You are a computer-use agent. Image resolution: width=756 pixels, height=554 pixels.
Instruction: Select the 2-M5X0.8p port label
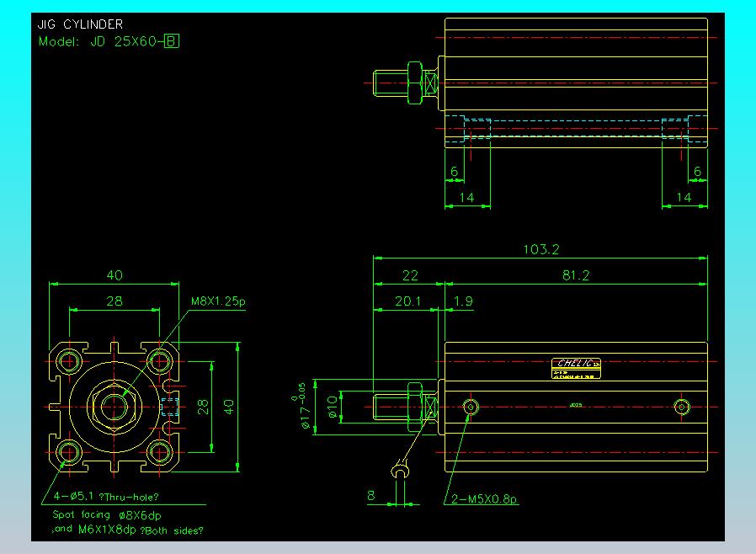tap(485, 500)
